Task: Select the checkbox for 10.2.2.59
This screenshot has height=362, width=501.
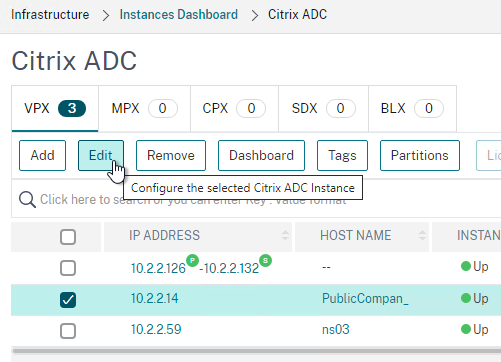Action: coord(68,331)
